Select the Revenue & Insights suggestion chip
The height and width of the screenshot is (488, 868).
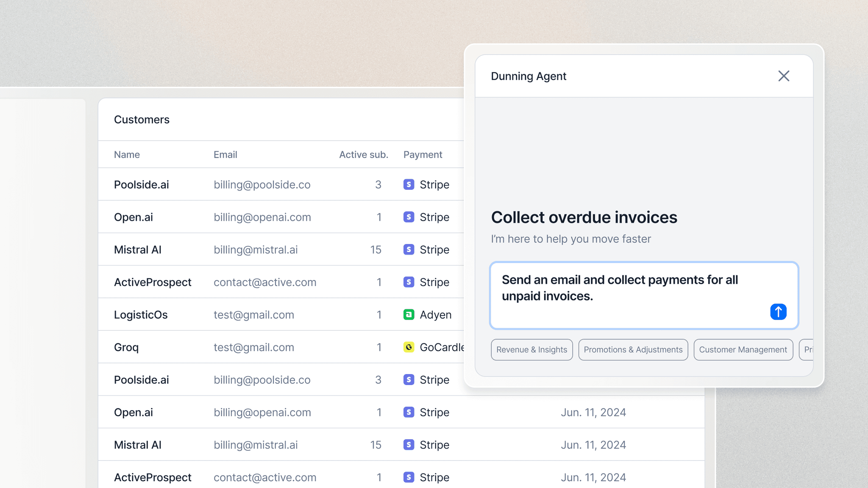pos(531,349)
